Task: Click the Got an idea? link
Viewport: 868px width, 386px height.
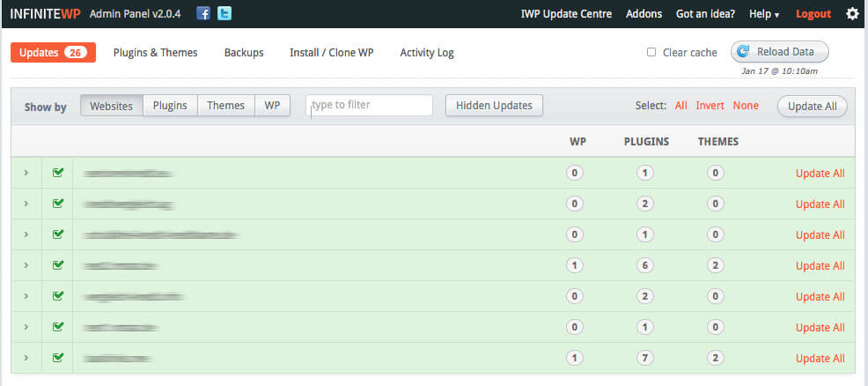Action: 705,14
